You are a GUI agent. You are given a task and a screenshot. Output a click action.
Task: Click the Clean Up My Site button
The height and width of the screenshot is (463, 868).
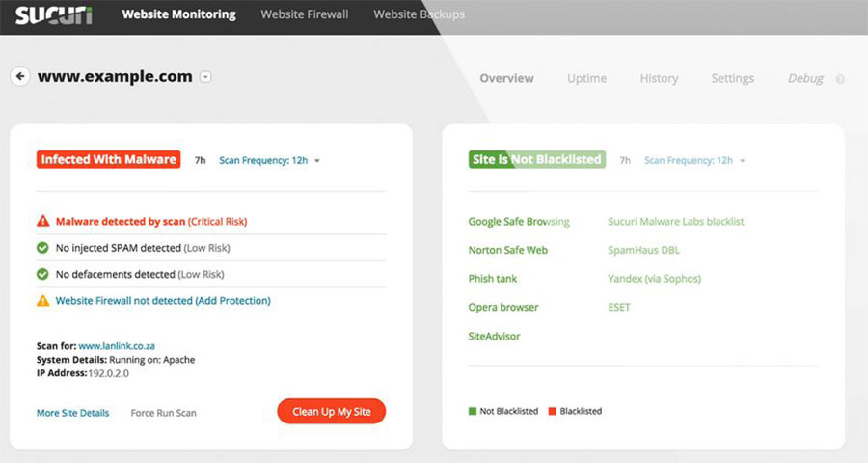click(331, 412)
